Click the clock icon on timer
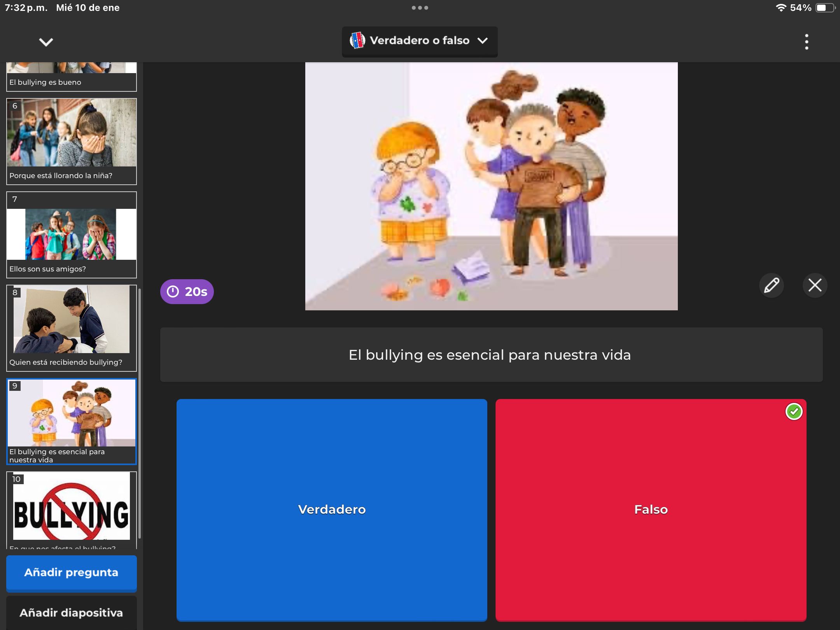 pyautogui.click(x=173, y=292)
